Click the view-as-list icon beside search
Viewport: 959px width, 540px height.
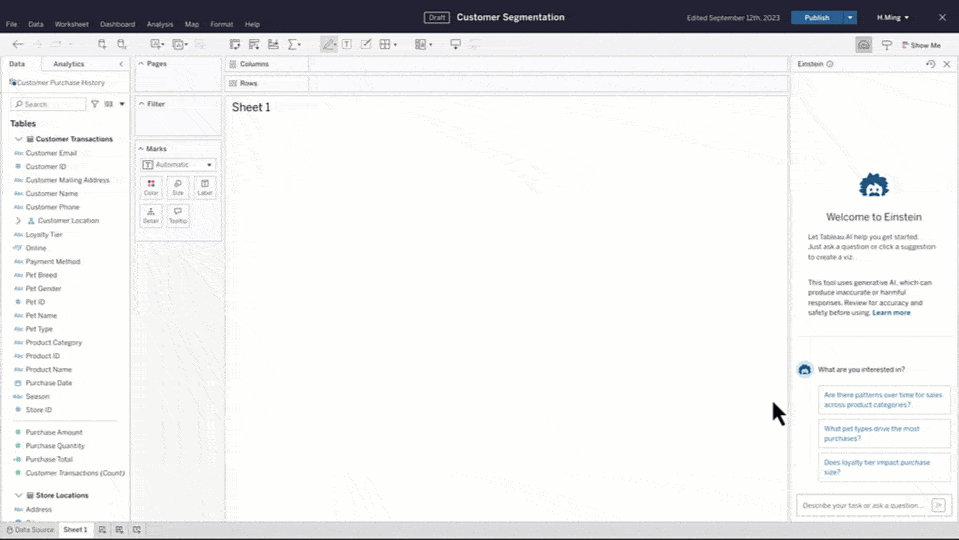point(108,104)
